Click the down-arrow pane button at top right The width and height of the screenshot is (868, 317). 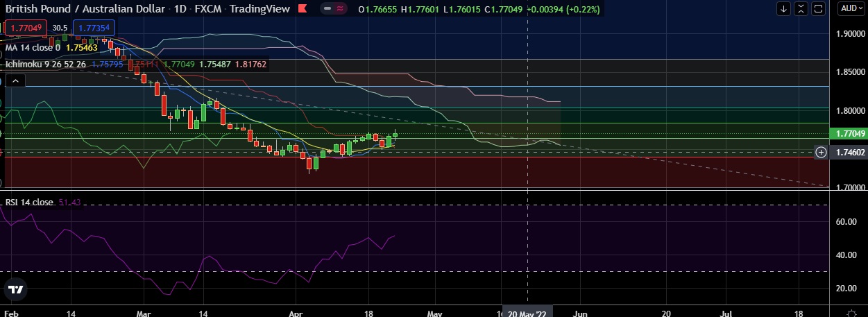(784, 9)
